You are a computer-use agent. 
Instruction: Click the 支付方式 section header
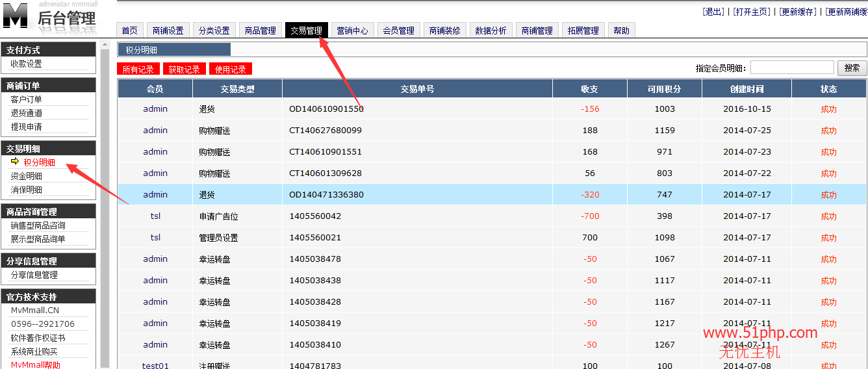click(48, 50)
